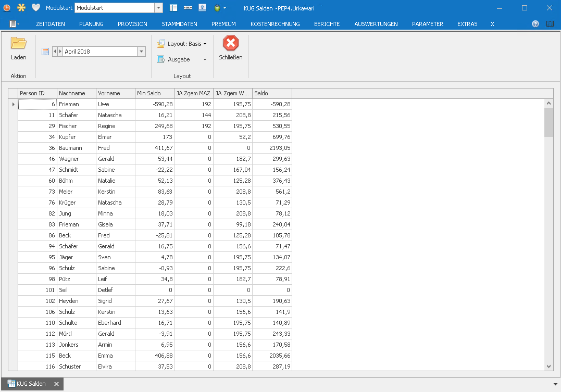Sort by the Min Saldo column header
The height and width of the screenshot is (392, 561).
(154, 93)
